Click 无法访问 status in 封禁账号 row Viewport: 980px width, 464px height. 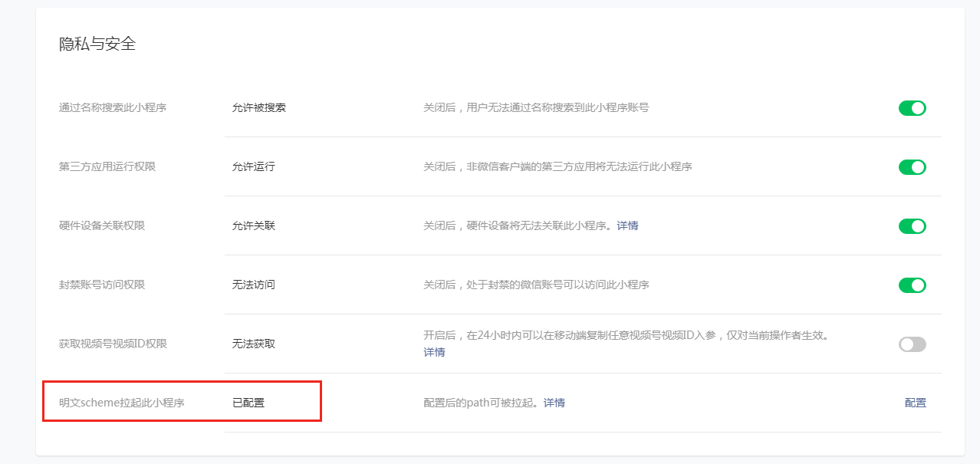click(x=253, y=285)
